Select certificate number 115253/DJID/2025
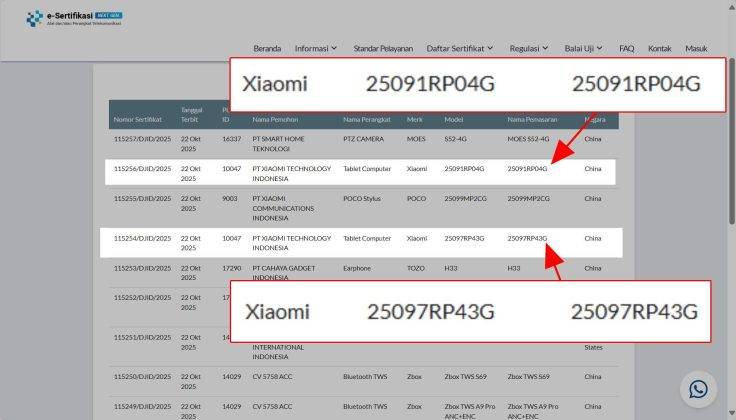The image size is (736, 420). tap(142, 268)
